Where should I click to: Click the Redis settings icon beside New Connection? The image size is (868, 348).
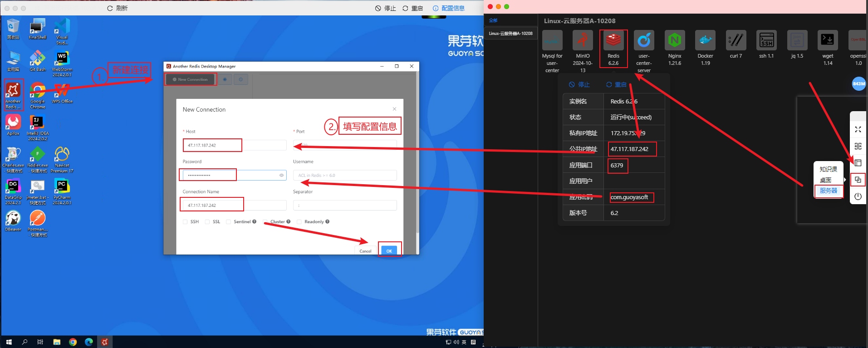[x=225, y=79]
